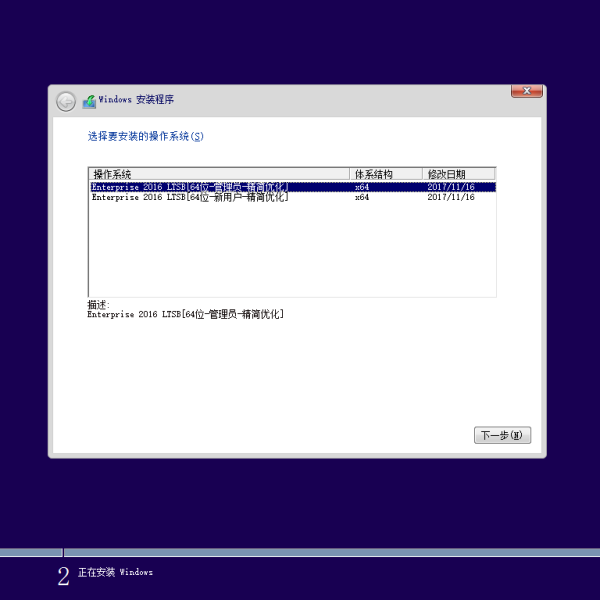The width and height of the screenshot is (600, 600).
Task: Select the 管理员 edition row (Enterprise 2016 LTSB)
Action: [x=293, y=187]
